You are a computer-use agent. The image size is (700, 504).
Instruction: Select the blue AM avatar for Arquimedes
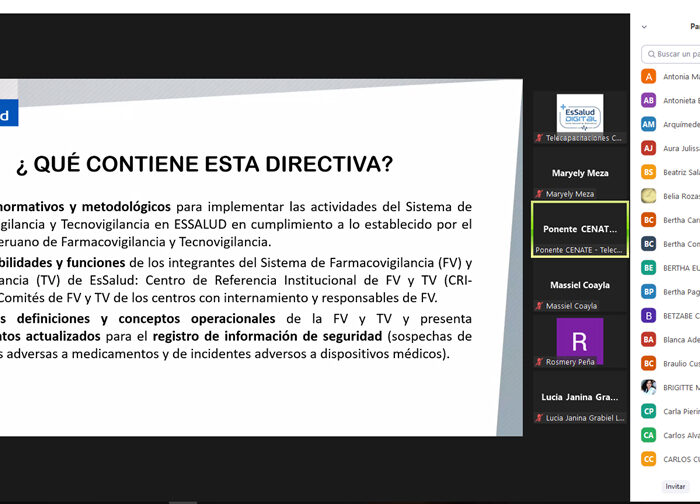[649, 125]
